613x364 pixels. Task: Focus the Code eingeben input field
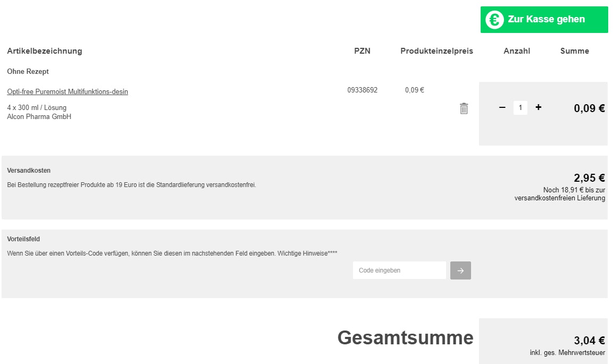coord(399,270)
